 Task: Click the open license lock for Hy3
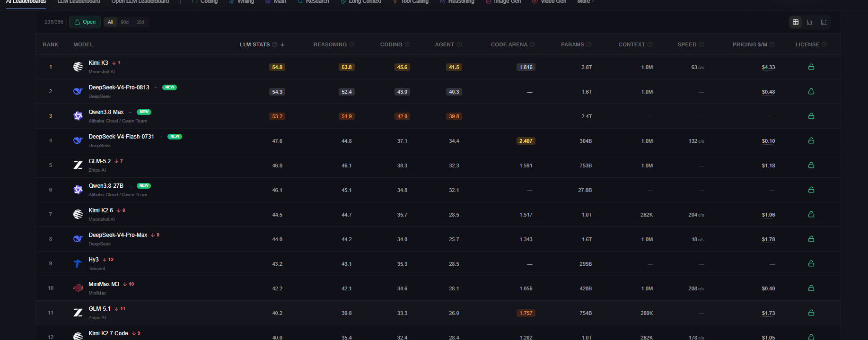point(811,263)
